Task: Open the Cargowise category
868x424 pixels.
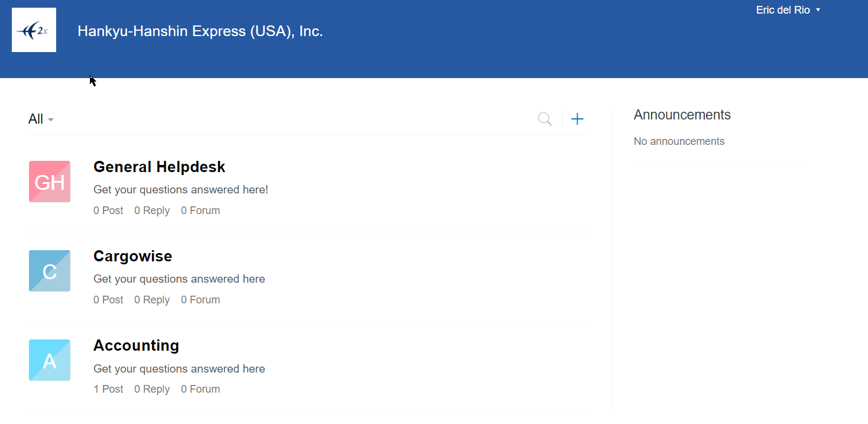Action: [x=132, y=257]
